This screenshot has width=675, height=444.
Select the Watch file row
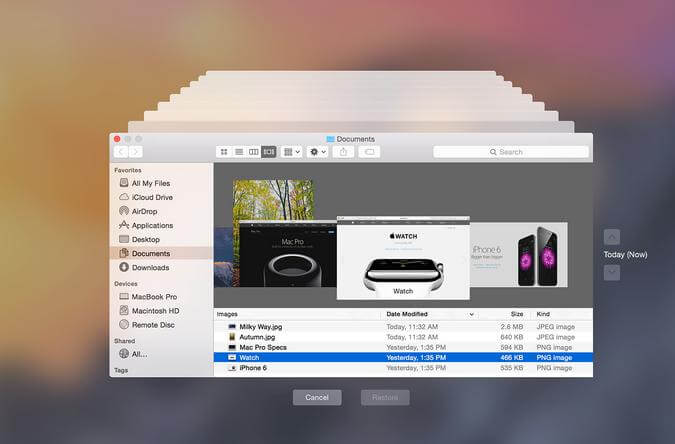403,357
